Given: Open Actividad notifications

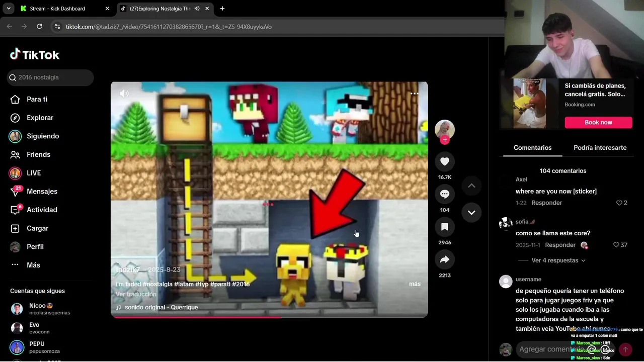Looking at the screenshot, I should 34,210.
